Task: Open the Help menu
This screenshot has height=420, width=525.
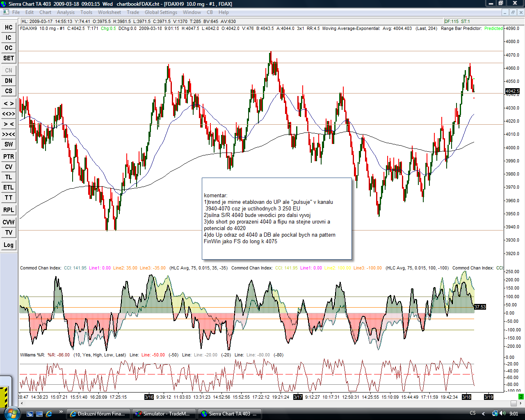Action: (224, 12)
